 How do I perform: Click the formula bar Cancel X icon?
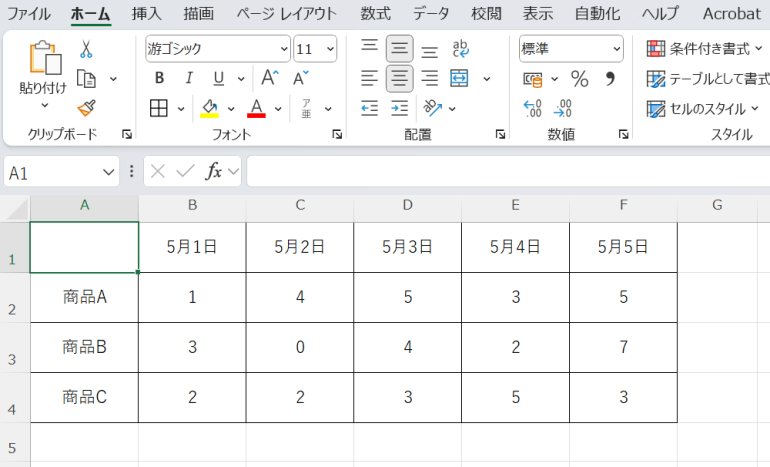tap(158, 171)
